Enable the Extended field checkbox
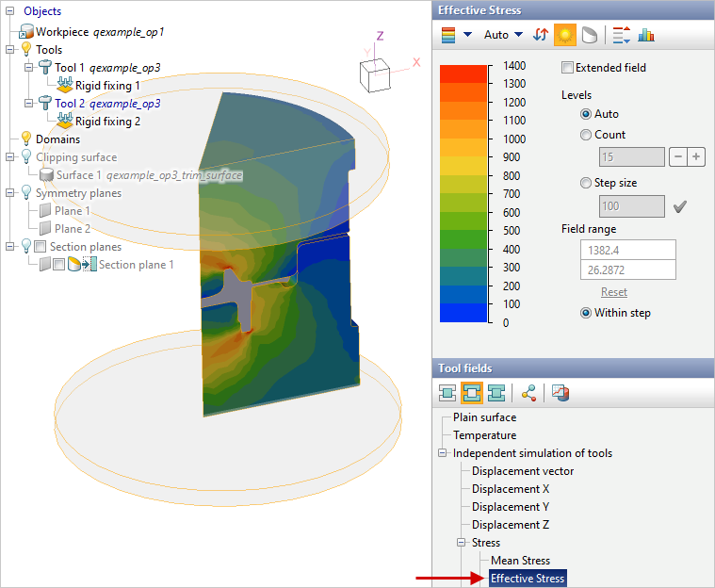This screenshot has height=588, width=715. tap(567, 68)
